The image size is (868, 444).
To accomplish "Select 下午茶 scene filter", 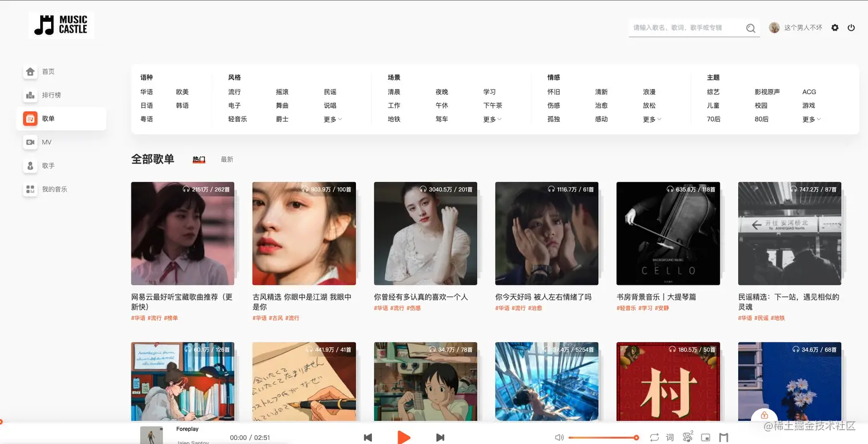I will tap(493, 106).
